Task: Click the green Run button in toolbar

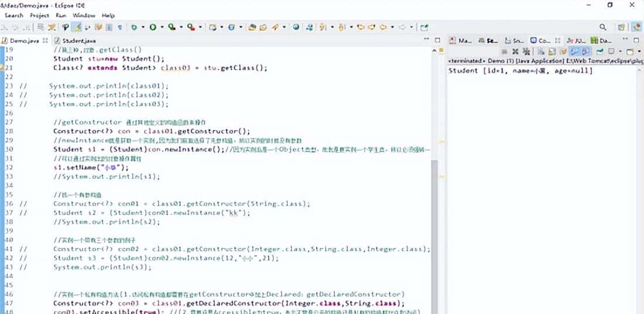Action: point(153,27)
